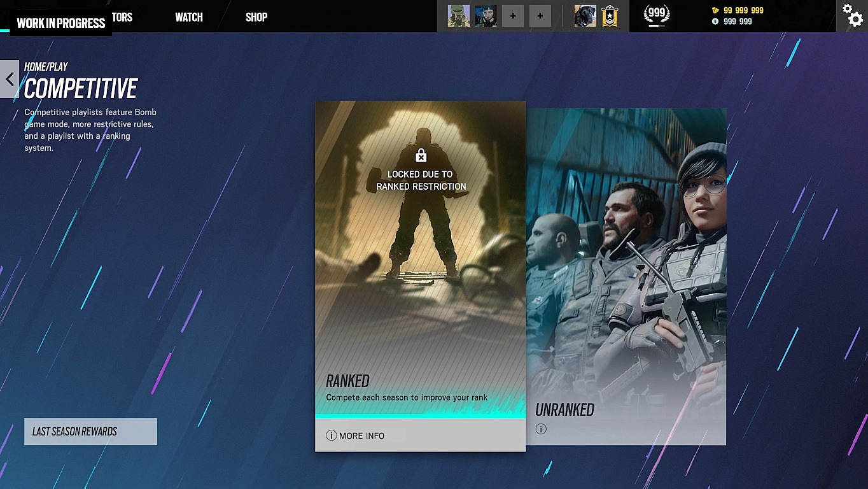The height and width of the screenshot is (489, 868).
Task: Click the RANKED title label
Action: pyautogui.click(x=347, y=381)
